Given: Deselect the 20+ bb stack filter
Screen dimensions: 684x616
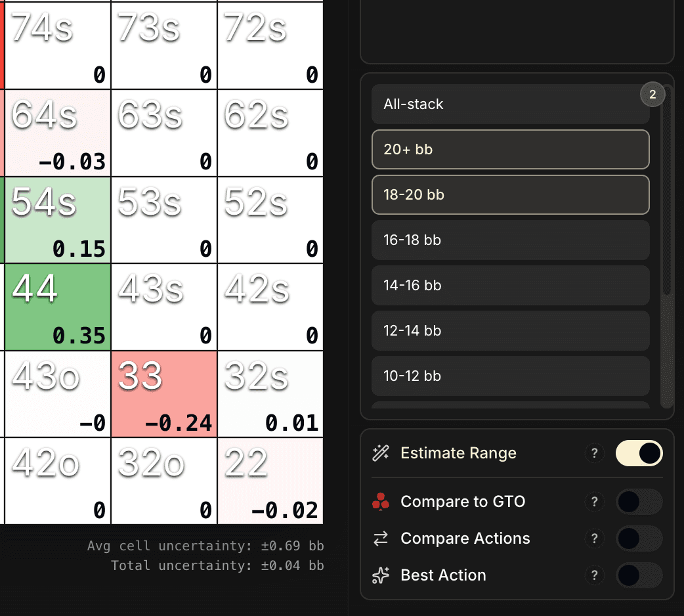Looking at the screenshot, I should [x=511, y=149].
